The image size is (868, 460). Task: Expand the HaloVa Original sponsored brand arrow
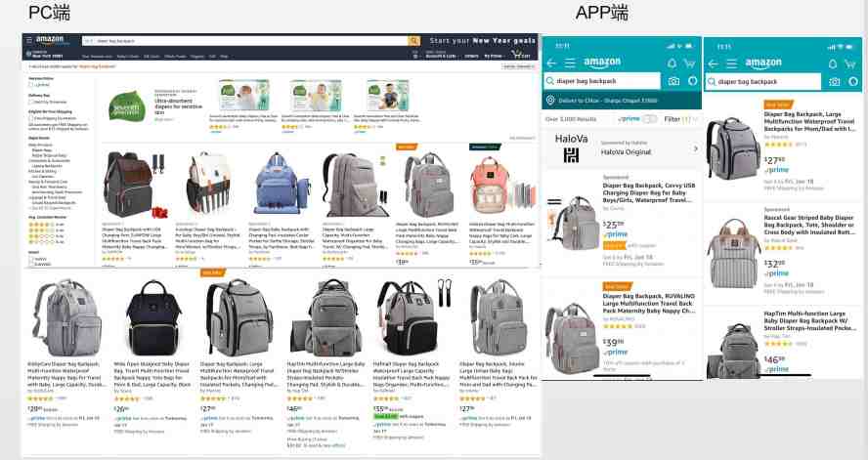point(695,148)
